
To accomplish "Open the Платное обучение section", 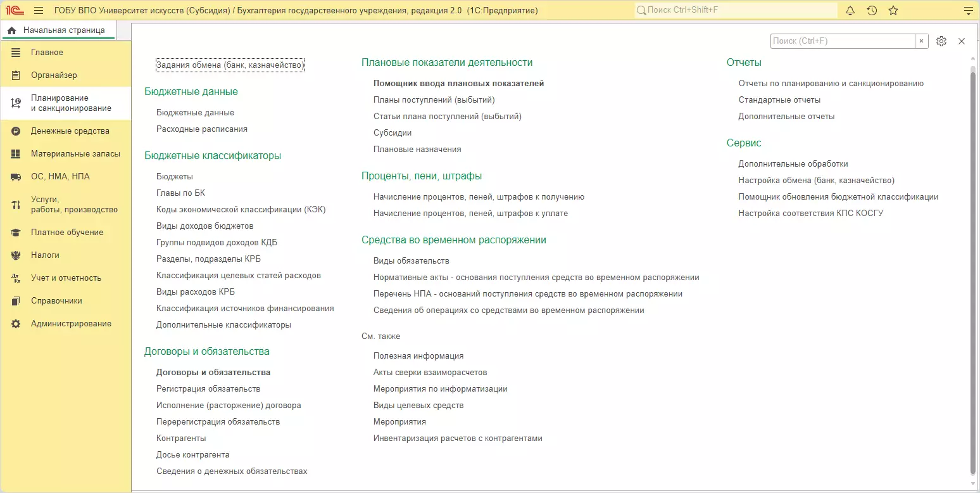I will 66,233.
